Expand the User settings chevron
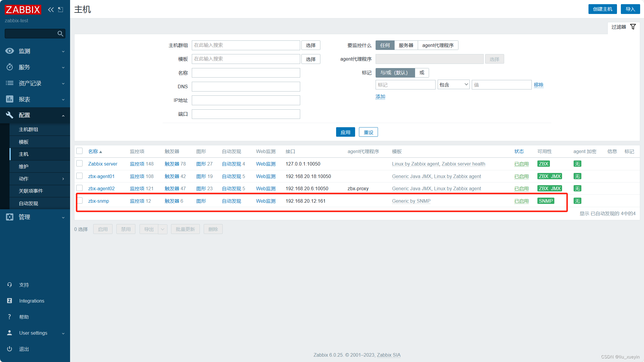This screenshot has height=362, width=644. [63, 333]
